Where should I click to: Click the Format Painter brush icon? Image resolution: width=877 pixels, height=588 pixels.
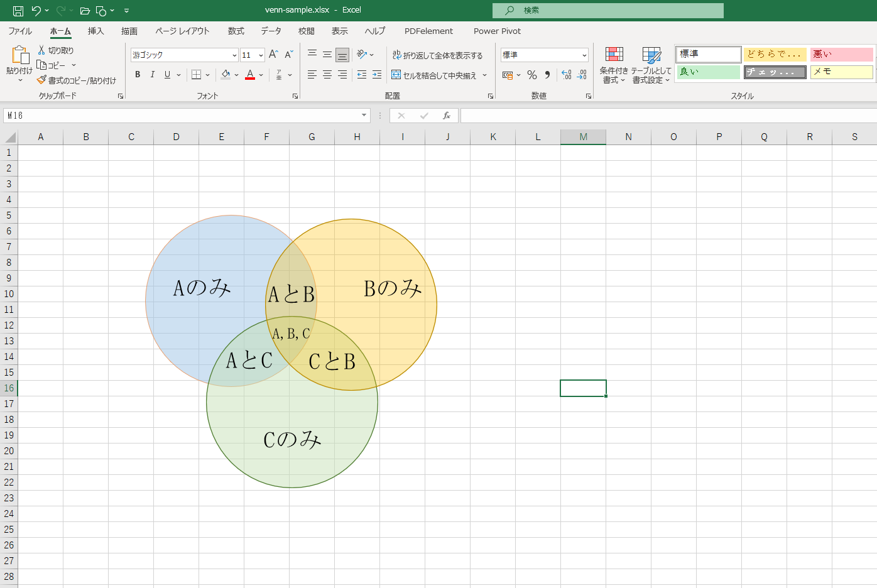click(x=41, y=80)
